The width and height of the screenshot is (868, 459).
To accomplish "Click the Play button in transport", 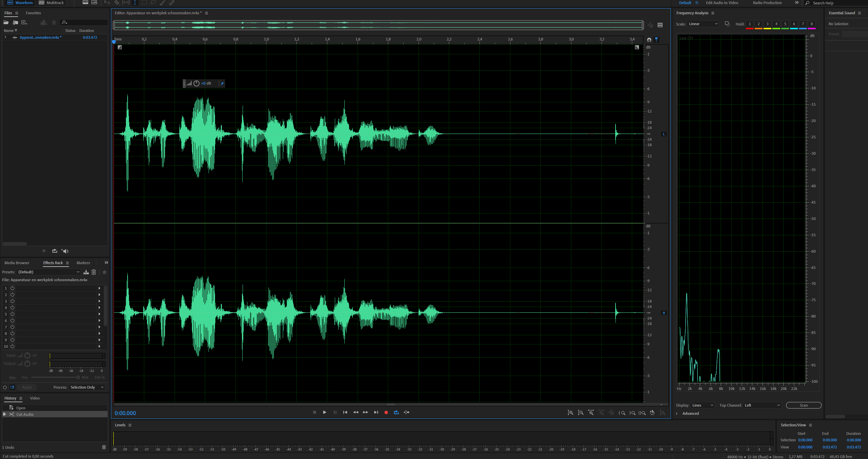I will [325, 412].
